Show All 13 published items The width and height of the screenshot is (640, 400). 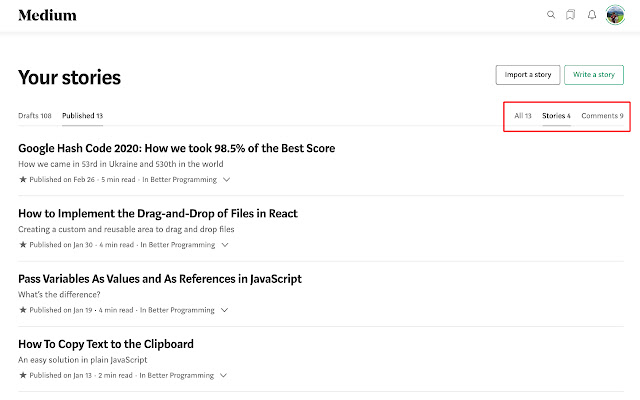pos(523,116)
